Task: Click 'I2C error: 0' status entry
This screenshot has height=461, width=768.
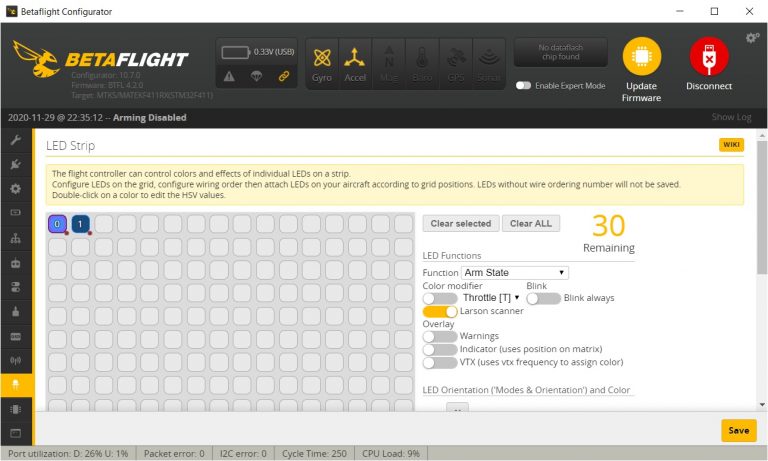Action: (x=243, y=454)
